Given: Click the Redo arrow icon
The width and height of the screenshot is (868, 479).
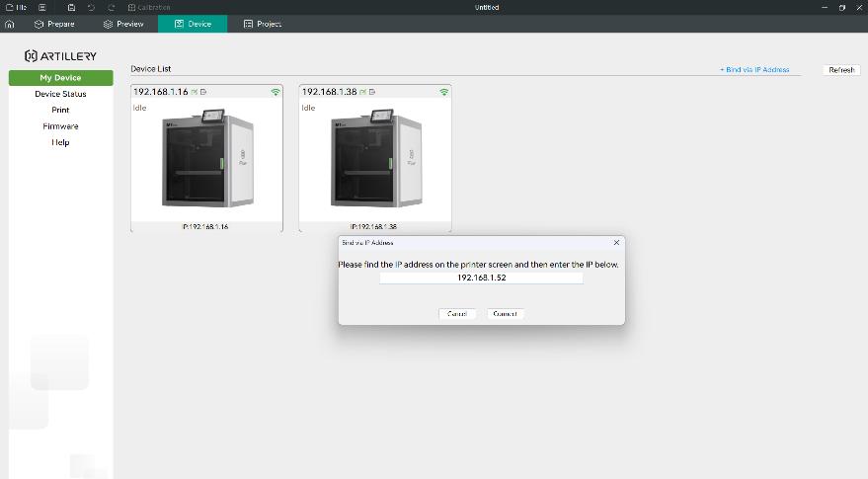Looking at the screenshot, I should pos(111,7).
